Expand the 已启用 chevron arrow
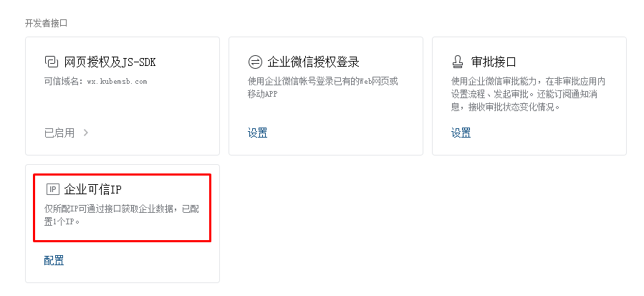Screen dimensions: 644x296 point(85,133)
